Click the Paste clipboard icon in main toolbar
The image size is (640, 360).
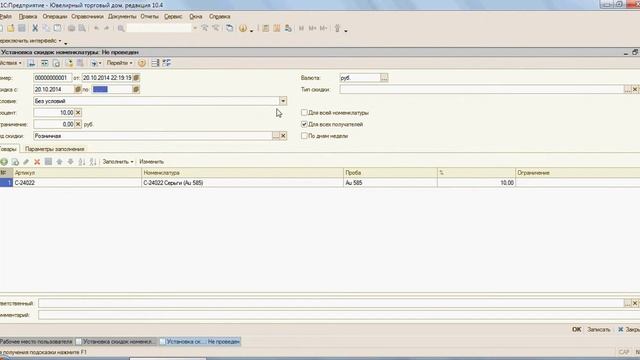(x=58, y=28)
